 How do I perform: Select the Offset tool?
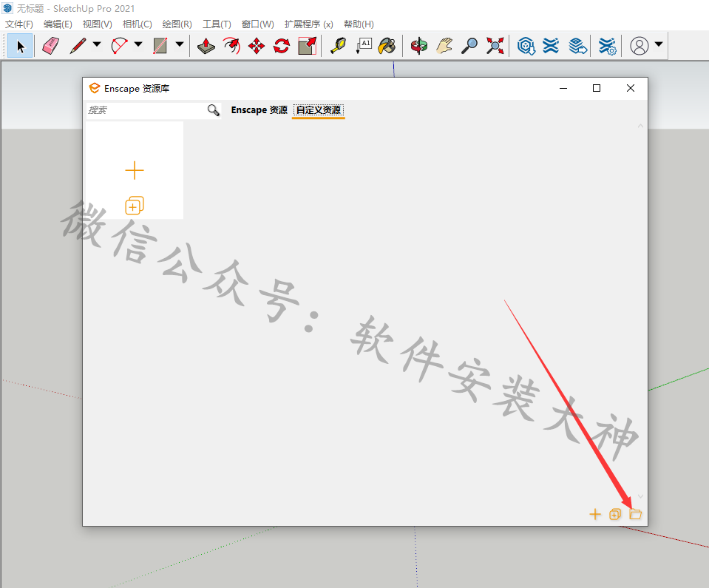pyautogui.click(x=231, y=46)
